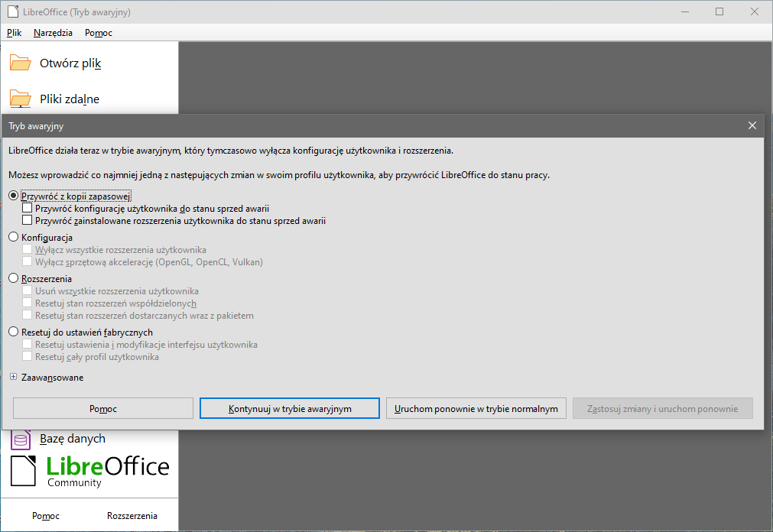The height and width of the screenshot is (532, 773).
Task: Check Przywróć konfigurację użytkownika do stanu sprzed awarii
Action: 27,208
